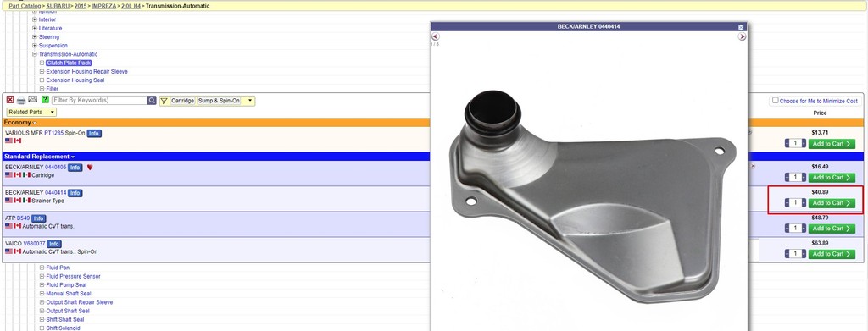This screenshot has width=868, height=331.
Task: Add the $40.89 strainer to cart
Action: [x=832, y=203]
